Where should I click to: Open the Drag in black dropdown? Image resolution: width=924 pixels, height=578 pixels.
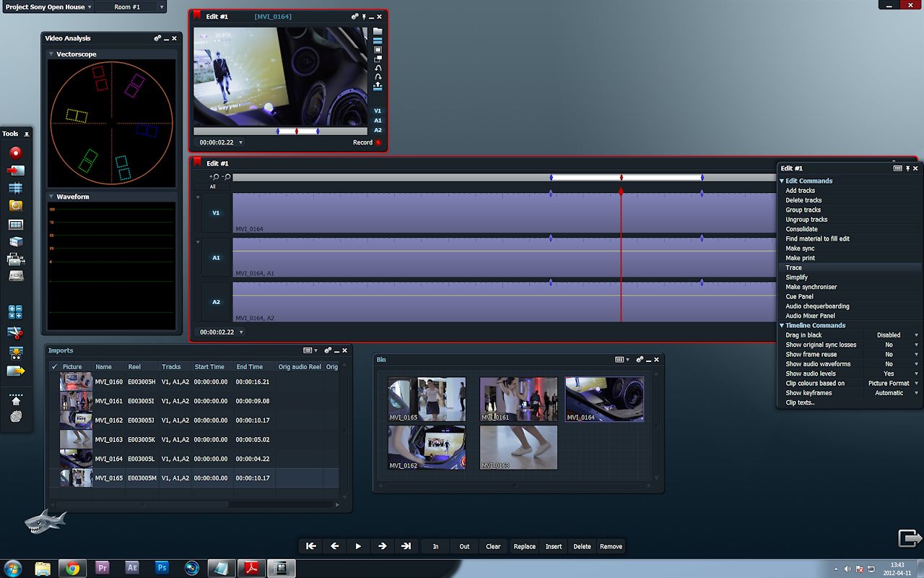tap(916, 335)
